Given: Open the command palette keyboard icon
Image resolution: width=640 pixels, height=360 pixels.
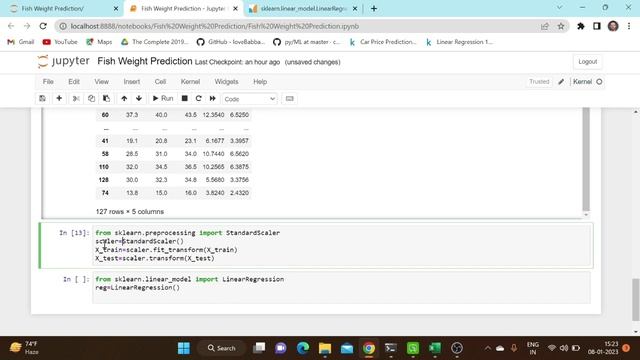Looking at the screenshot, I should (x=289, y=98).
